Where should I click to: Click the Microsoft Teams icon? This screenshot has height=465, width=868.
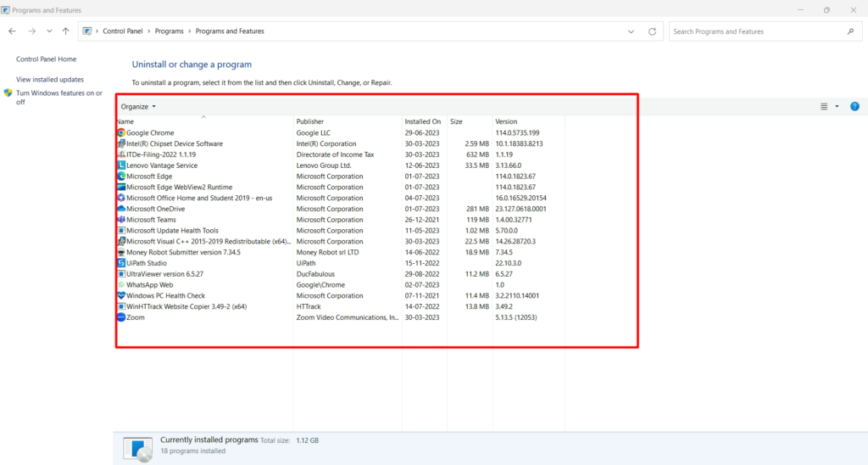121,220
